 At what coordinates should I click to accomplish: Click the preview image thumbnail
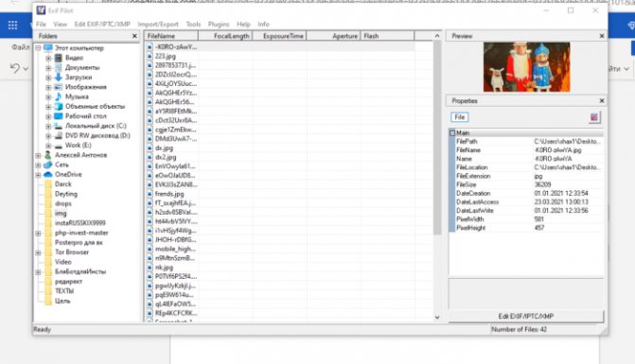[x=526, y=67]
